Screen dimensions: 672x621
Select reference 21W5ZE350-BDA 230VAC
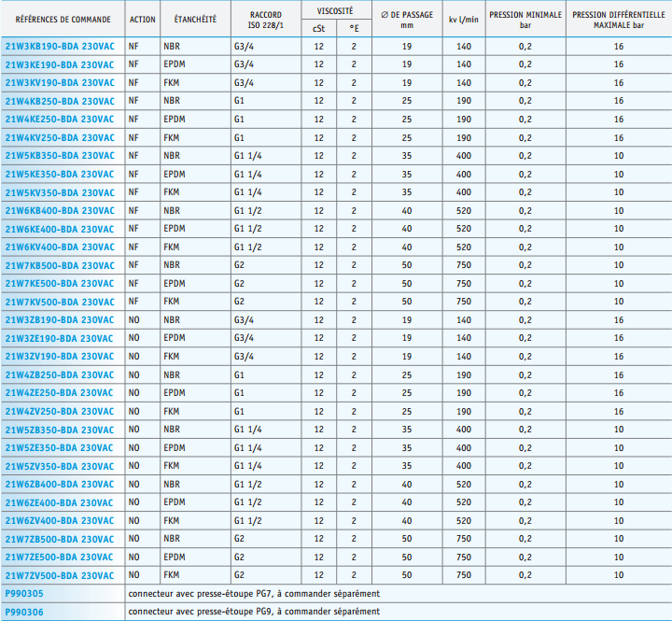click(x=60, y=447)
